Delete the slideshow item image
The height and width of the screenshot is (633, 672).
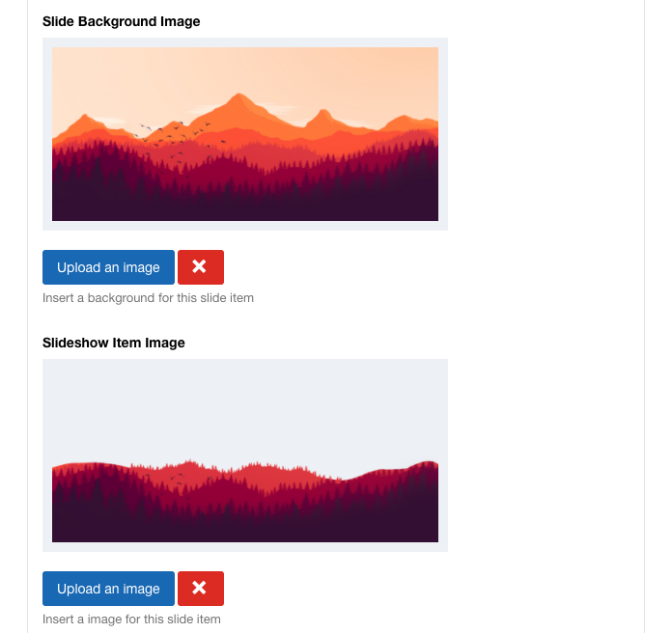[201, 589]
